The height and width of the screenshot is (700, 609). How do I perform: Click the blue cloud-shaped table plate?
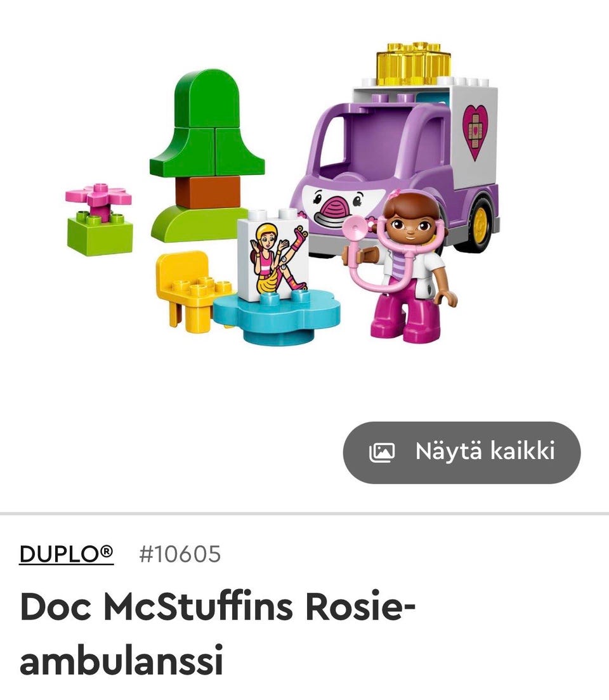[276, 315]
